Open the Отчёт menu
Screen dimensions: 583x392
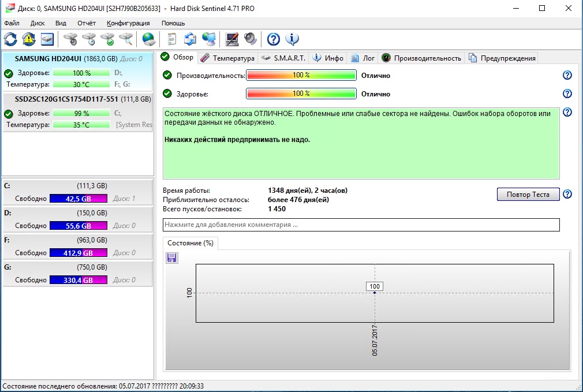[x=87, y=23]
